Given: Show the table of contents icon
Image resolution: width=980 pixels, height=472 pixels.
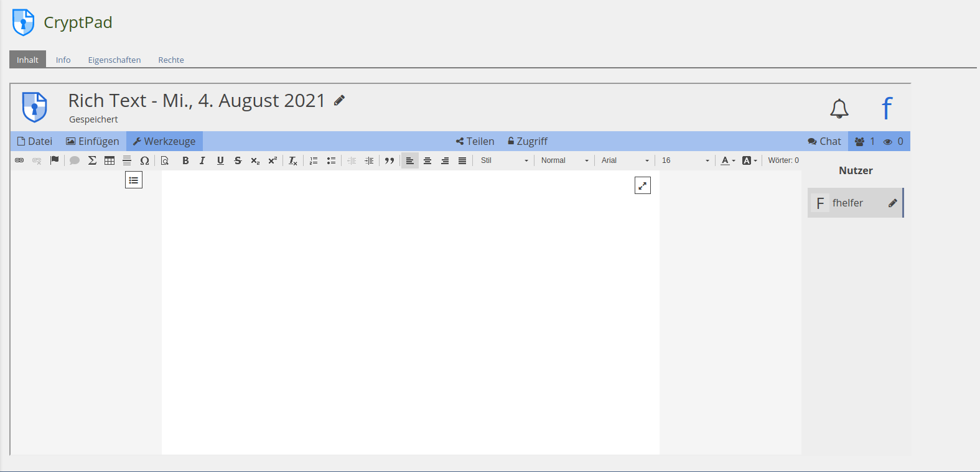Looking at the screenshot, I should 134,180.
